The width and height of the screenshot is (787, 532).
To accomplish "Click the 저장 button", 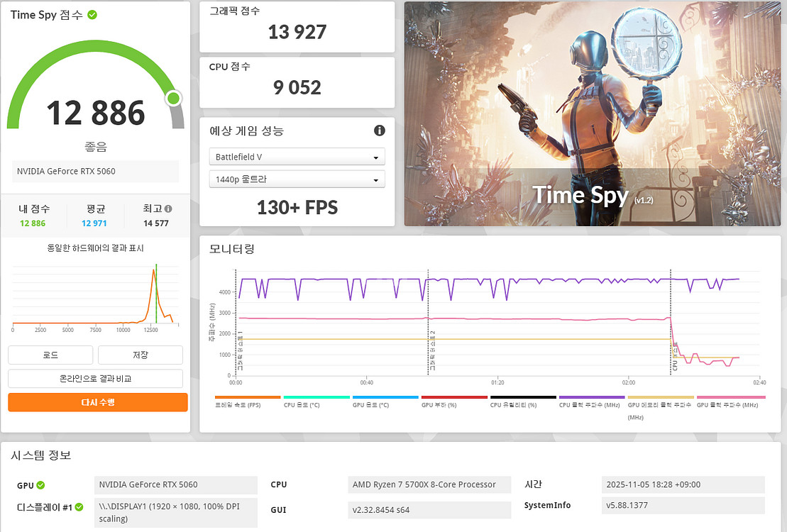I will (x=140, y=355).
